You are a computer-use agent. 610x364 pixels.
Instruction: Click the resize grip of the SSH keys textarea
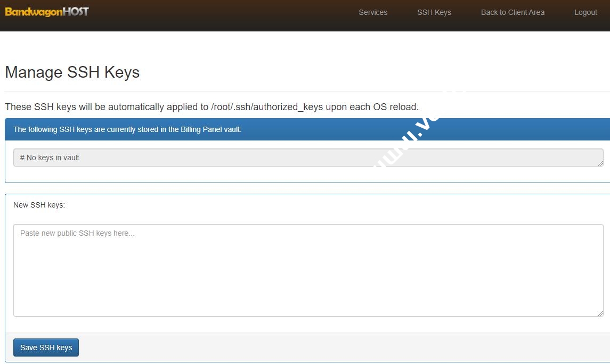[x=600, y=314]
